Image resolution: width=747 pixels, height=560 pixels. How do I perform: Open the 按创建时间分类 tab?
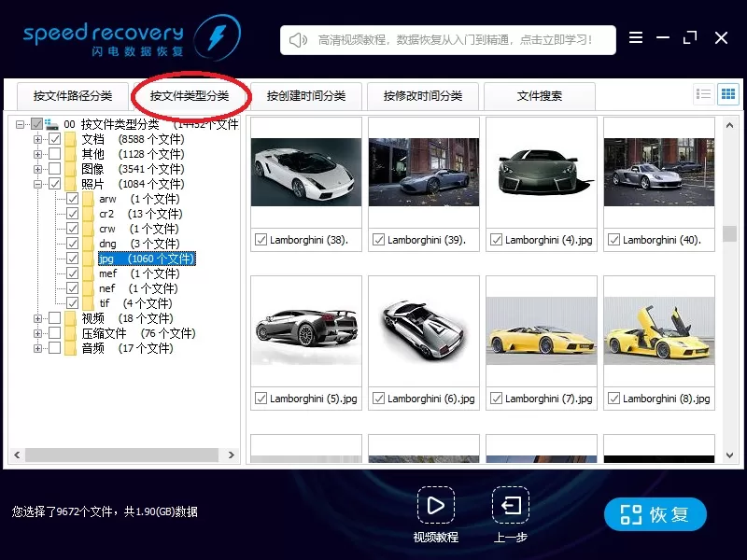(306, 96)
